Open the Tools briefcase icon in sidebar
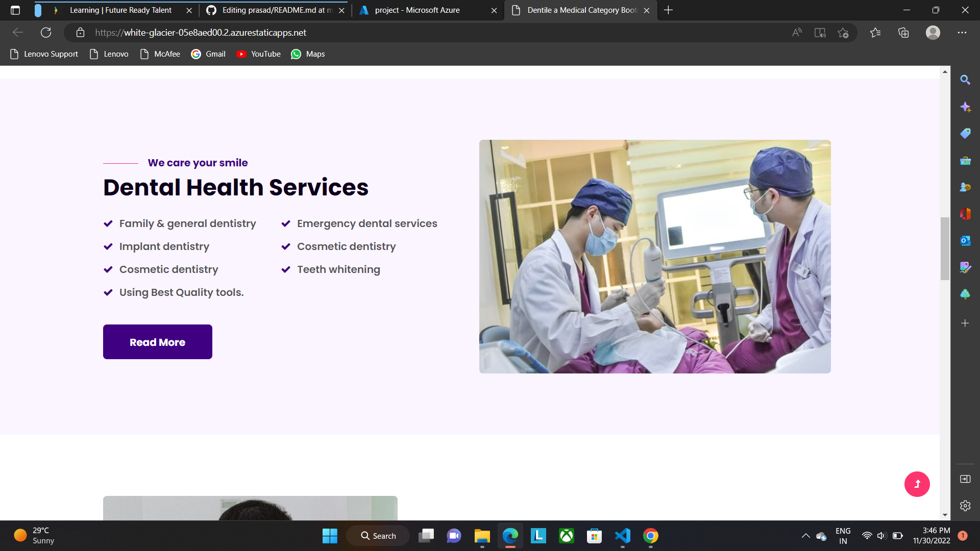This screenshot has width=980, height=551. 965,161
